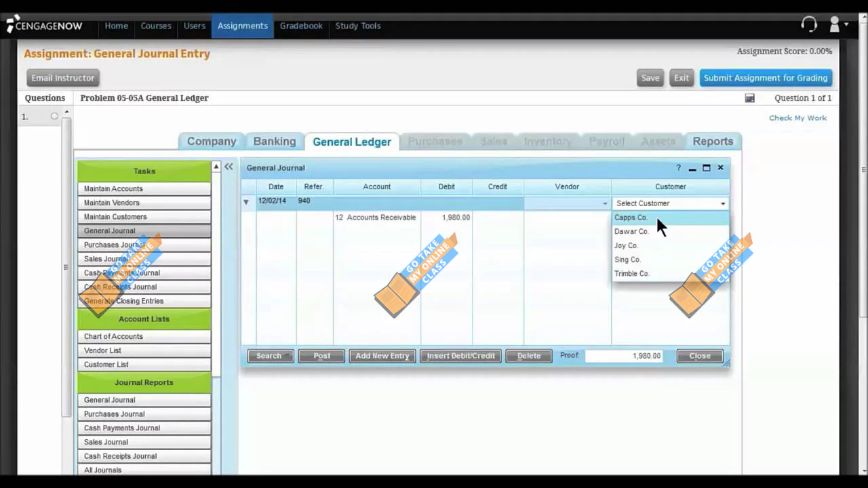The width and height of the screenshot is (868, 488).
Task: Click Add New Entry button
Action: click(382, 356)
